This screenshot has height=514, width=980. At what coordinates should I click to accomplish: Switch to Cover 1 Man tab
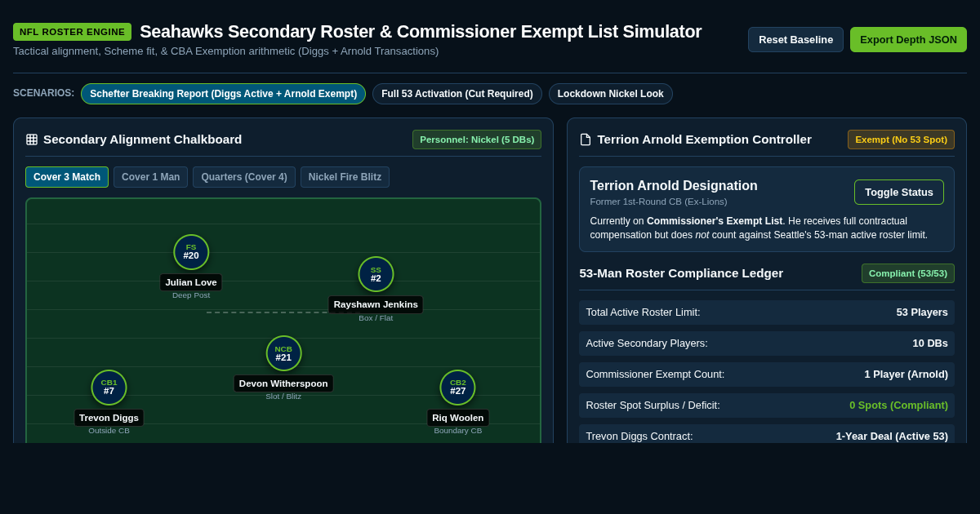[x=150, y=177]
